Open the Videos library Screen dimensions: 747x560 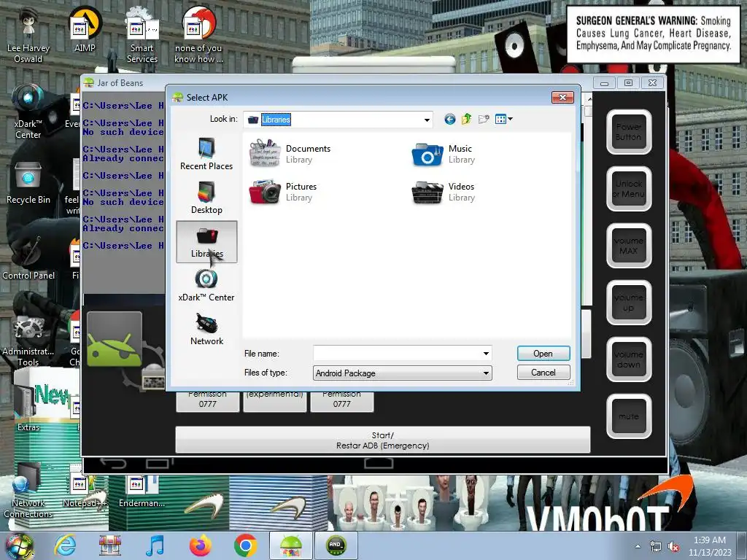[x=444, y=192]
